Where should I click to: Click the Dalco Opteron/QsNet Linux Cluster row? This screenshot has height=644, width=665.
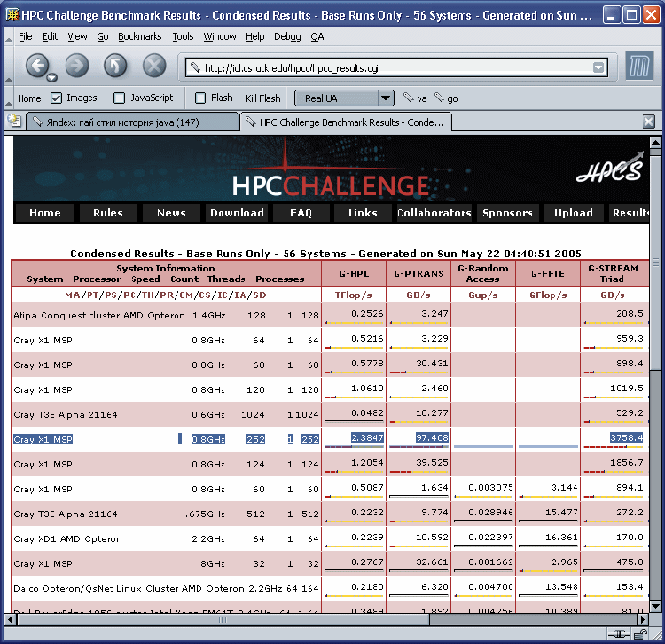(x=166, y=588)
